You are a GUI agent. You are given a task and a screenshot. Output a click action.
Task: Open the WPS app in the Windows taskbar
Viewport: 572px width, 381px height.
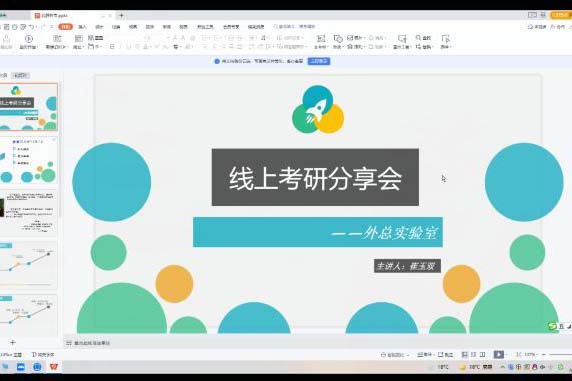[54, 366]
